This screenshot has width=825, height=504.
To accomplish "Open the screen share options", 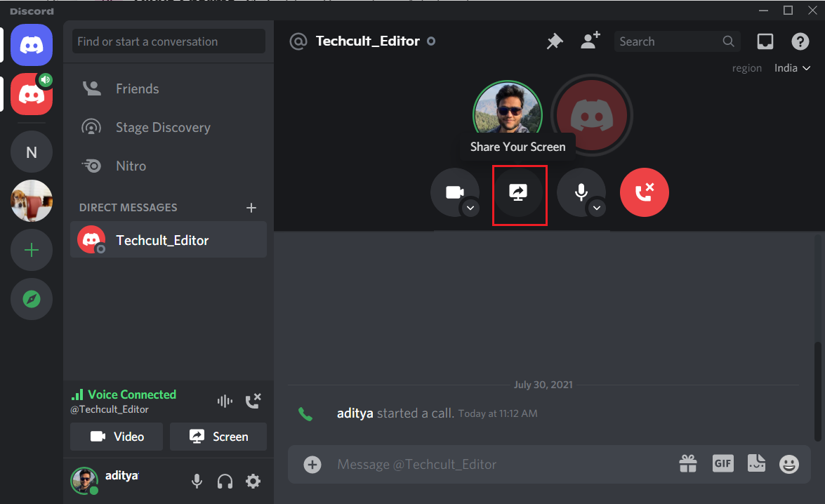I will tap(520, 192).
